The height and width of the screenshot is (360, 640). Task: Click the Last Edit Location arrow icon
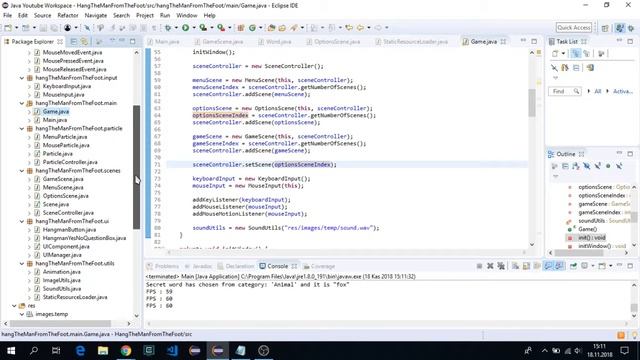pyautogui.click(x=349, y=28)
